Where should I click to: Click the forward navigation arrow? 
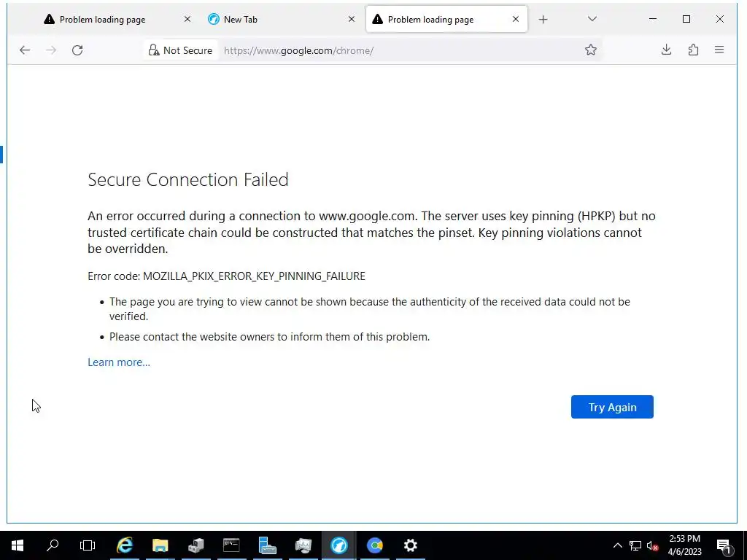pyautogui.click(x=51, y=50)
